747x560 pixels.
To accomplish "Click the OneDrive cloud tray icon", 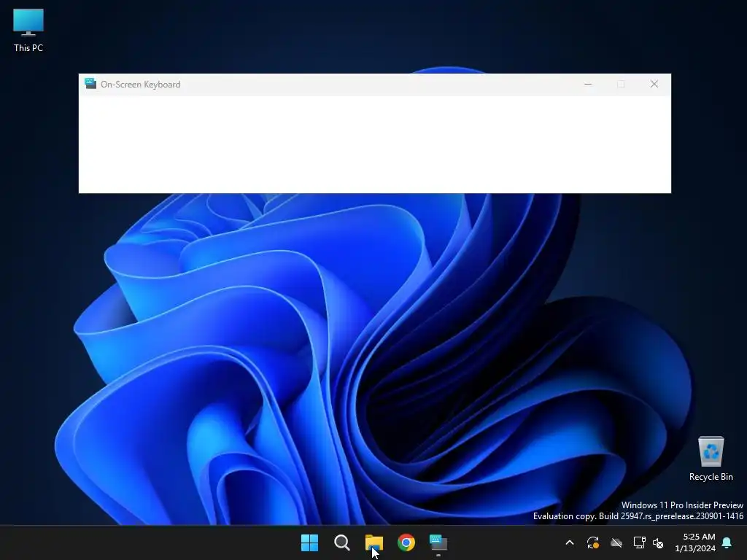I will point(616,542).
